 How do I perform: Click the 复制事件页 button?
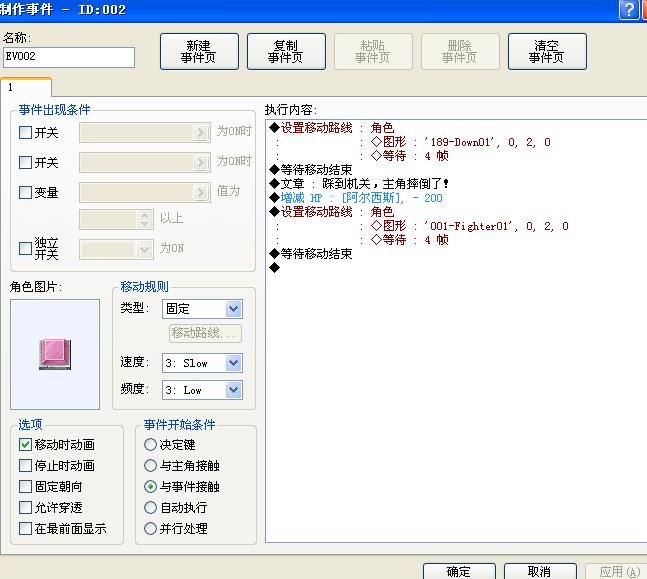click(286, 52)
